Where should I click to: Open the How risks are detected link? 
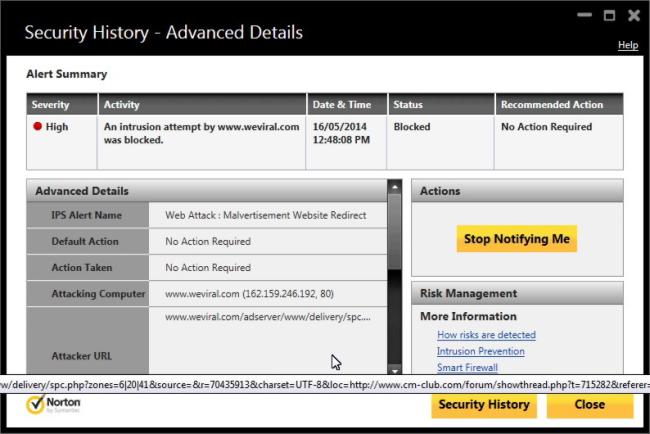tap(486, 335)
